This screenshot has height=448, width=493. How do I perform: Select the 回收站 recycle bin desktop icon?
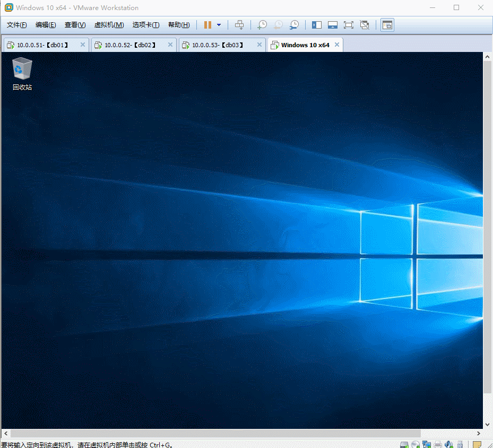[x=22, y=74]
